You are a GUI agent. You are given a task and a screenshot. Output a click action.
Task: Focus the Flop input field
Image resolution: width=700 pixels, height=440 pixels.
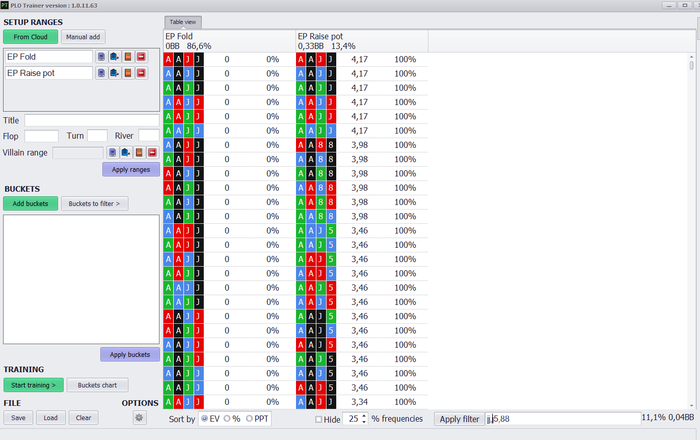click(41, 136)
